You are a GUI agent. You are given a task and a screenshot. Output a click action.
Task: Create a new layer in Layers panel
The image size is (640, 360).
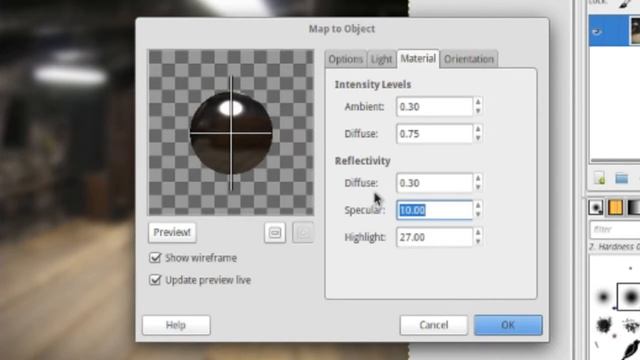(x=600, y=178)
